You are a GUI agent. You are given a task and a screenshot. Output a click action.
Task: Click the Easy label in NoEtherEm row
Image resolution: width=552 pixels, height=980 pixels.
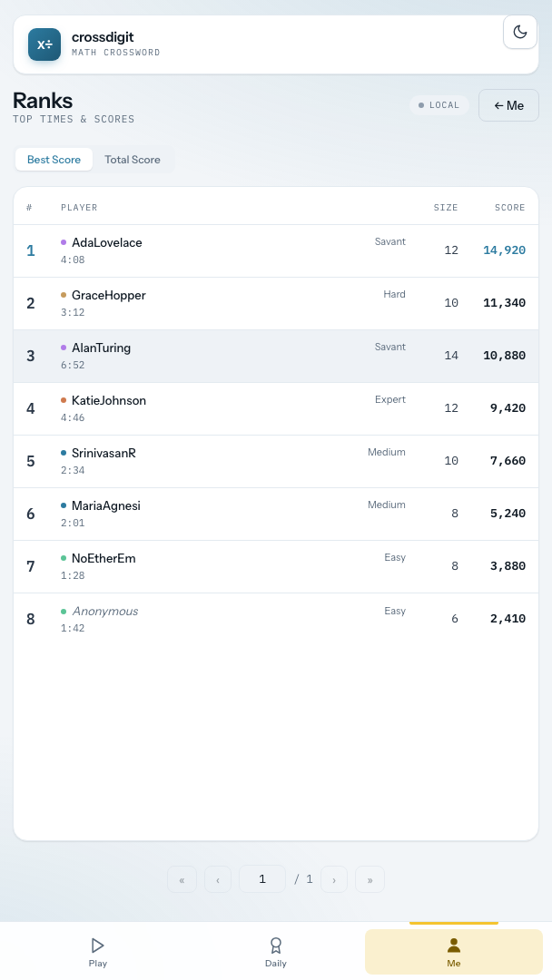pyautogui.click(x=395, y=557)
